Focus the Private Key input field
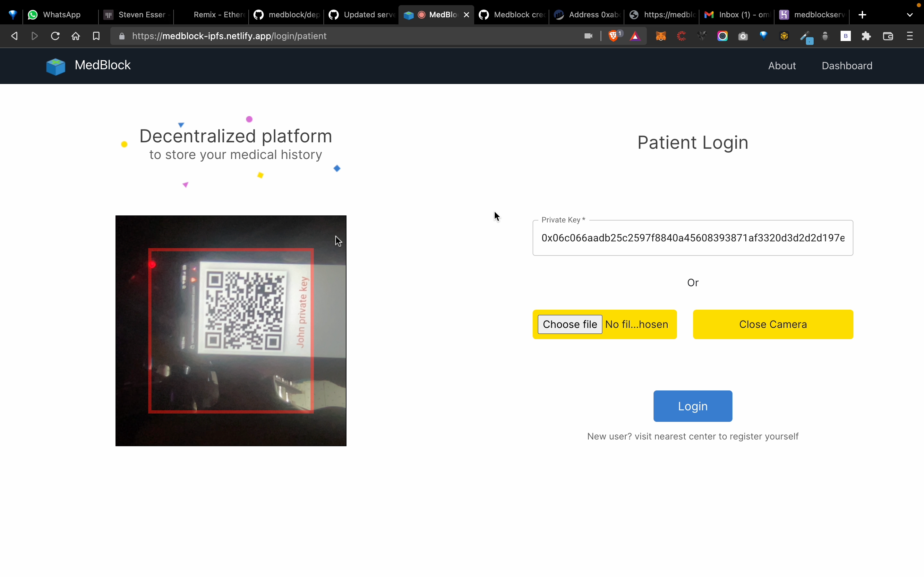 [692, 238]
